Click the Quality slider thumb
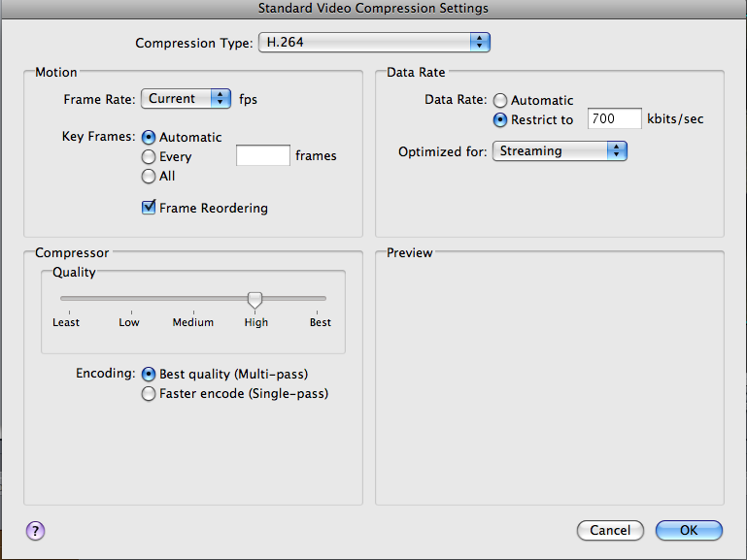747x560 pixels. pyautogui.click(x=255, y=300)
